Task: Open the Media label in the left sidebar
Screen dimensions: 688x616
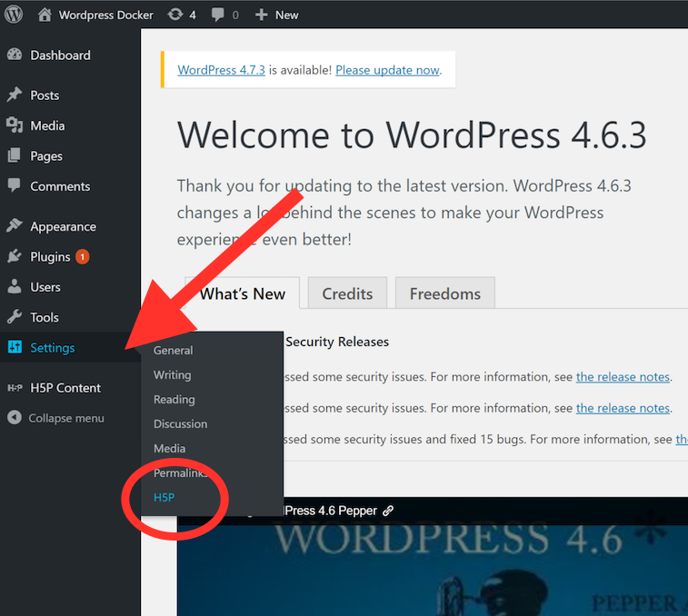Action: click(x=47, y=126)
